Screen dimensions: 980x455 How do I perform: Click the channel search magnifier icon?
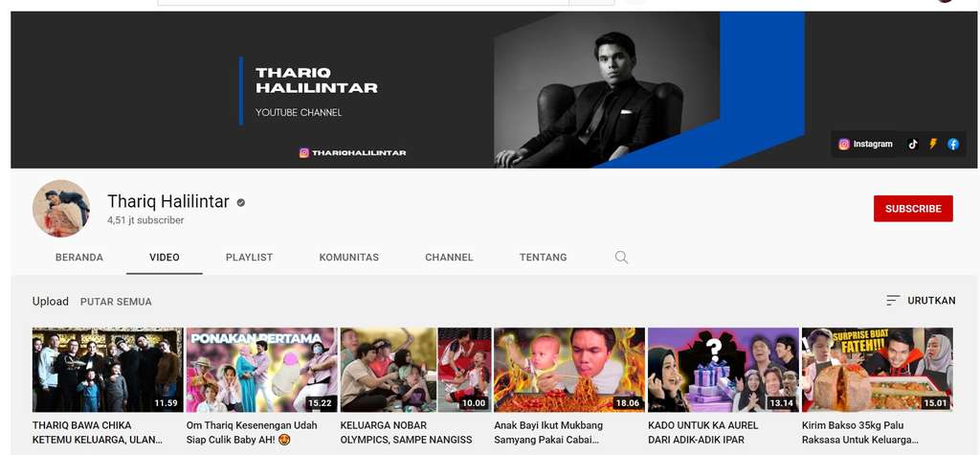click(621, 258)
